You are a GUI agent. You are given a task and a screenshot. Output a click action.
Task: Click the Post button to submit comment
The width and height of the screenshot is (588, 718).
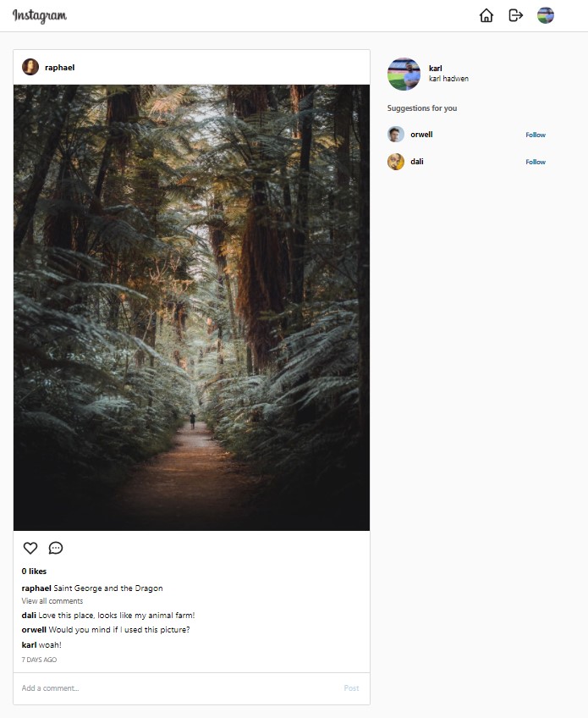tap(351, 688)
